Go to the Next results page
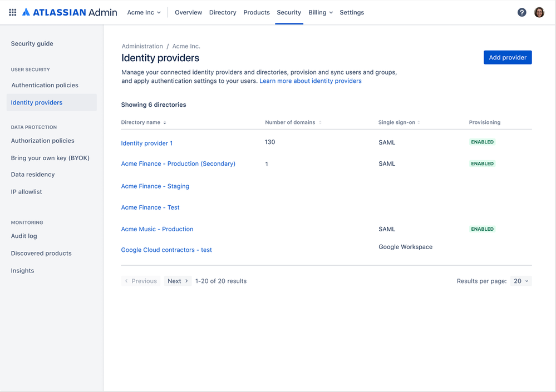The height and width of the screenshot is (392, 556). pos(178,281)
